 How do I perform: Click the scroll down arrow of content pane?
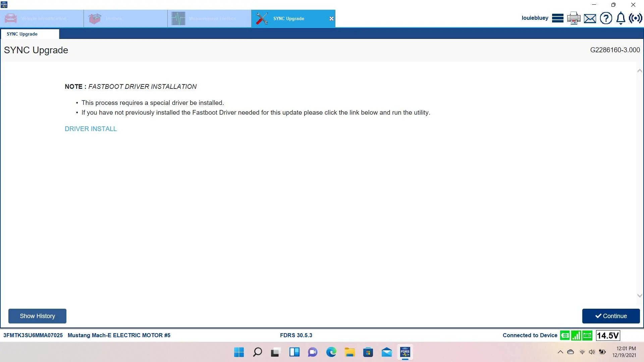pyautogui.click(x=639, y=296)
